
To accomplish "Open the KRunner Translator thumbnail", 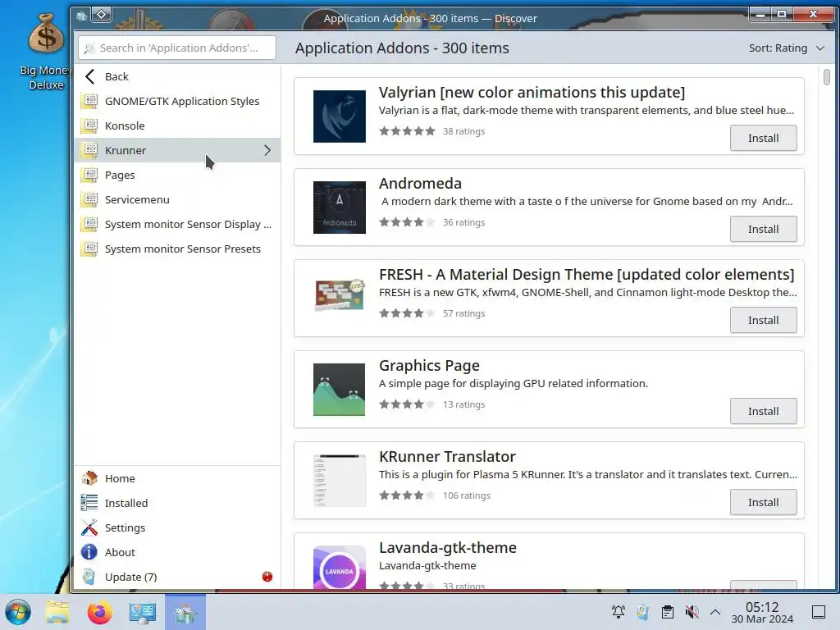I will [339, 481].
